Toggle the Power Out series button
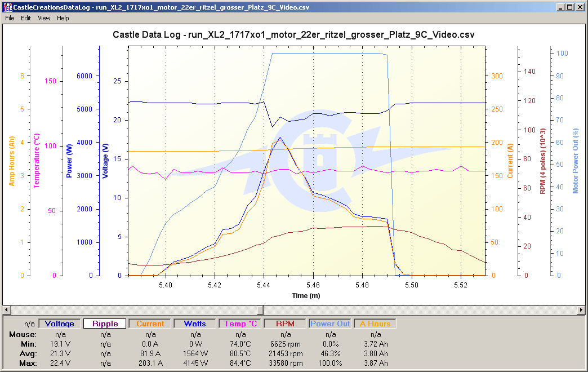 coord(330,324)
